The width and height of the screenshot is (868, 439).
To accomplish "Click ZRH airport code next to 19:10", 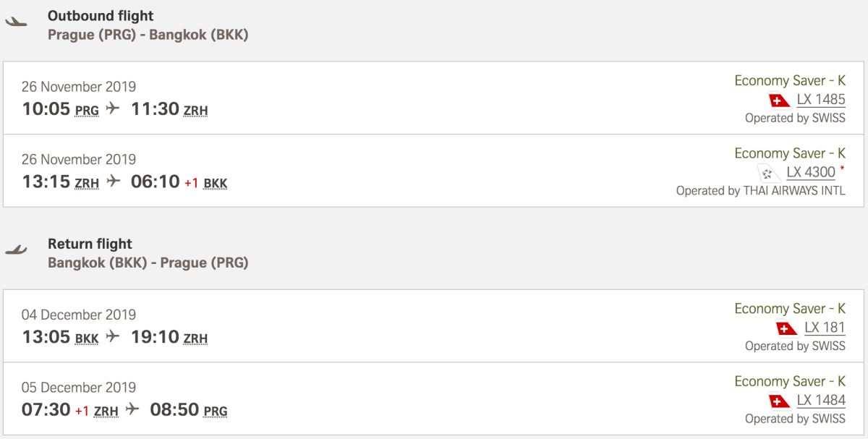I will pos(195,338).
